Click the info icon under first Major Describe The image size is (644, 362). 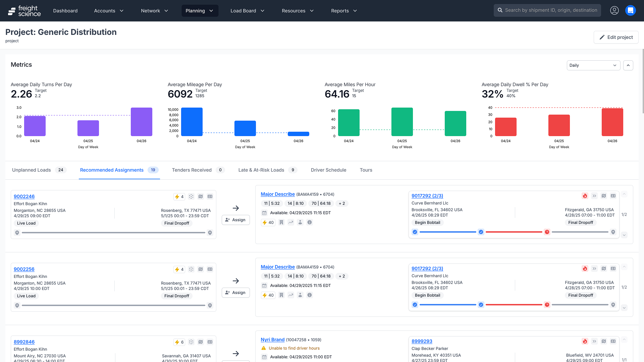pyautogui.click(x=310, y=222)
